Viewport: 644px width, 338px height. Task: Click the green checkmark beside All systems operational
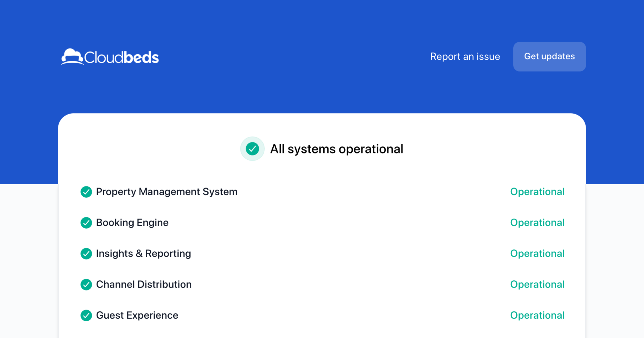click(x=252, y=149)
